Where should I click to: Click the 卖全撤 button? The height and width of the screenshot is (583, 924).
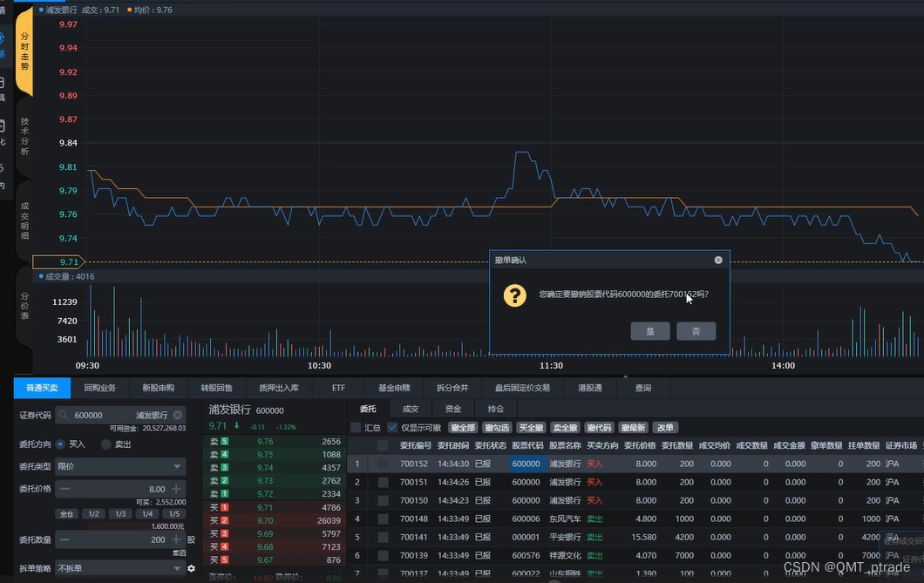coord(565,428)
